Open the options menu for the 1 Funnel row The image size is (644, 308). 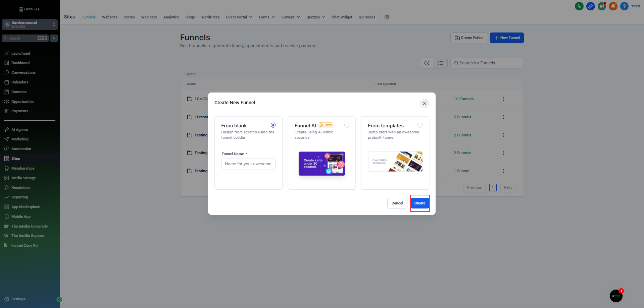504,171
